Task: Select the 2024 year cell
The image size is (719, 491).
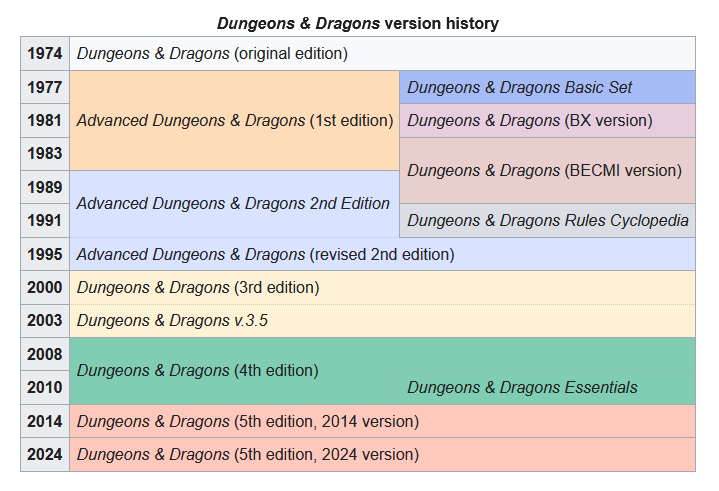Action: click(45, 454)
